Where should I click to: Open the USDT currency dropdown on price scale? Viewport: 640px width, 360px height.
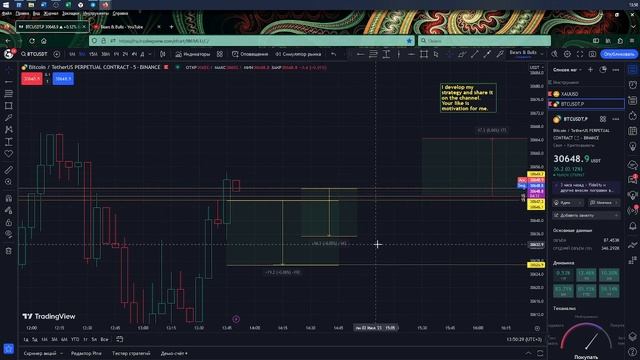pyautogui.click(x=536, y=67)
